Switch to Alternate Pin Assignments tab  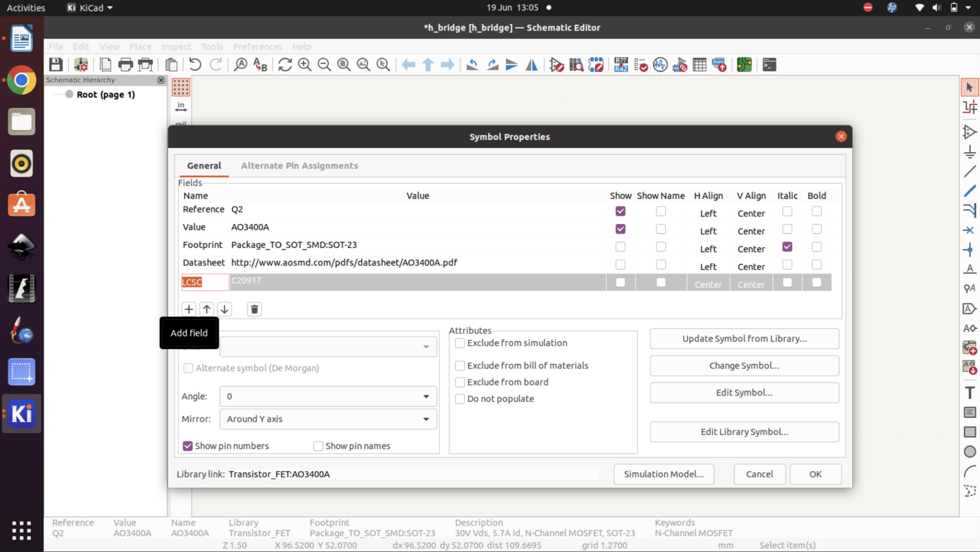click(299, 166)
